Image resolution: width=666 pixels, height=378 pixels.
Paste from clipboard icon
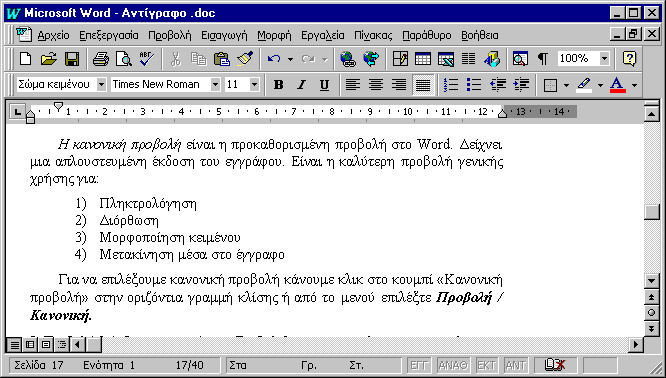tap(221, 59)
